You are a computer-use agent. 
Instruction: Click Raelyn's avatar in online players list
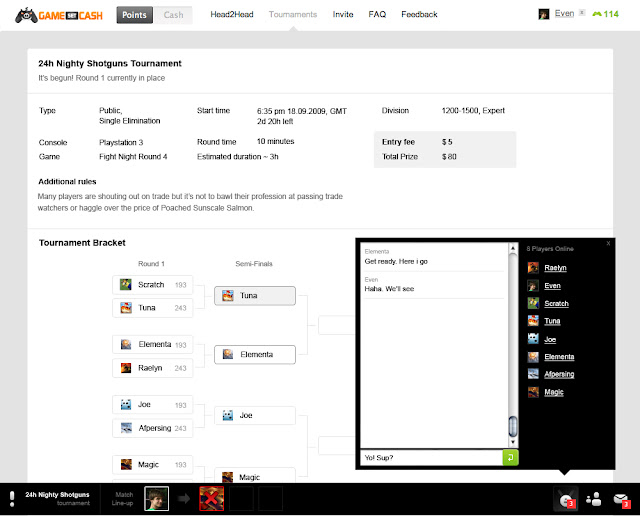(x=533, y=268)
